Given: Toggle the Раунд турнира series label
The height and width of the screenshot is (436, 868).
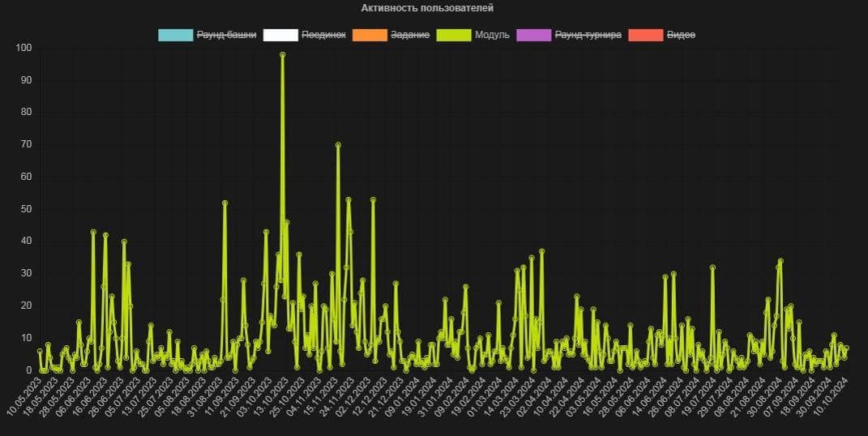Looking at the screenshot, I should coord(588,35).
